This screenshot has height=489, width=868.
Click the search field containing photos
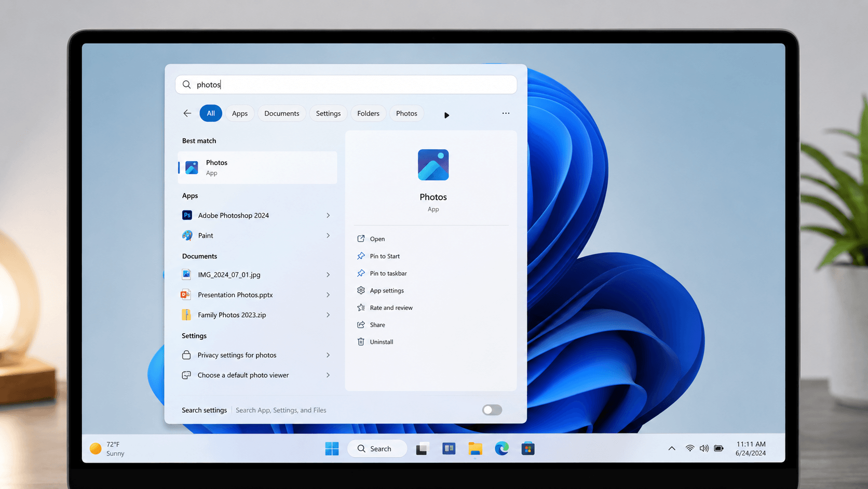coord(346,85)
